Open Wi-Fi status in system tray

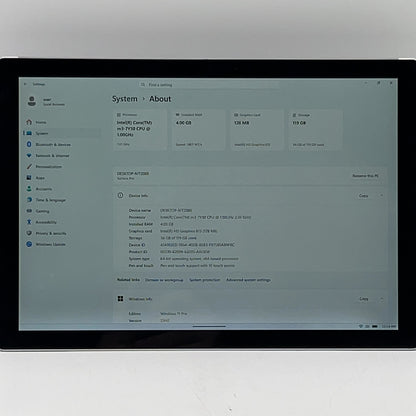point(361,326)
